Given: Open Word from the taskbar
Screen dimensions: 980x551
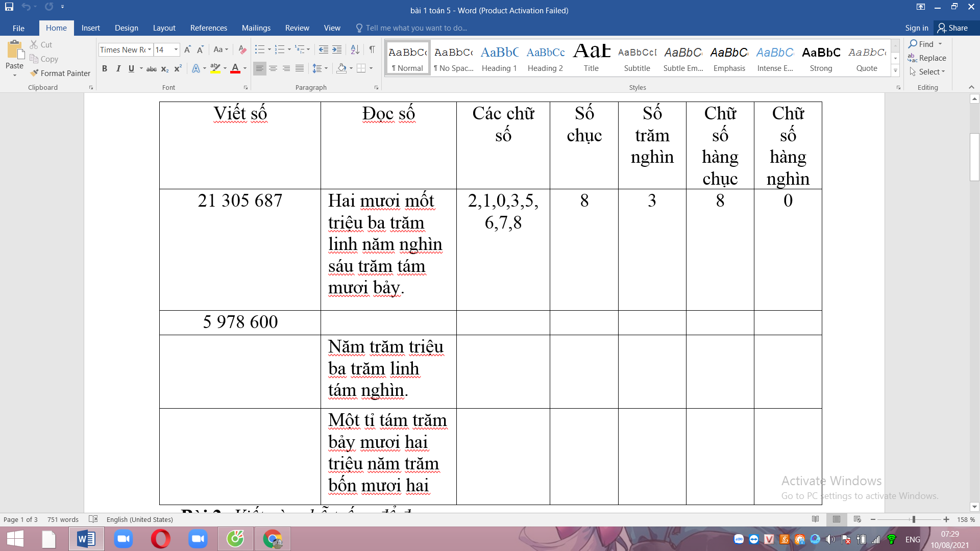Looking at the screenshot, I should point(86,539).
